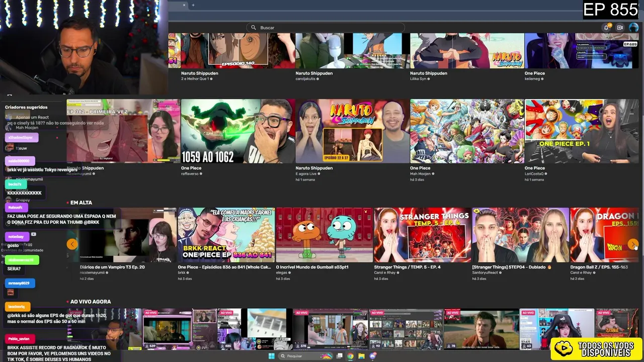Open a new browser tab
644x362 pixels.
(193, 5)
